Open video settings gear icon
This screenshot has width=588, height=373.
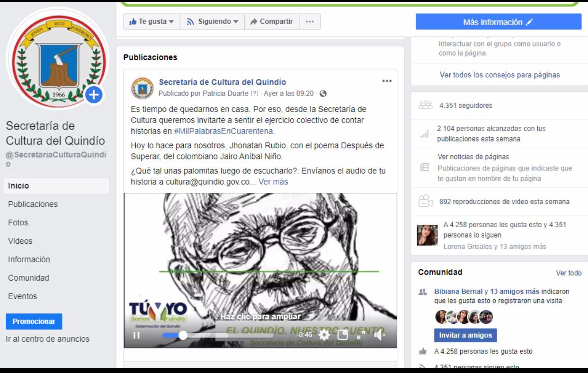(324, 335)
